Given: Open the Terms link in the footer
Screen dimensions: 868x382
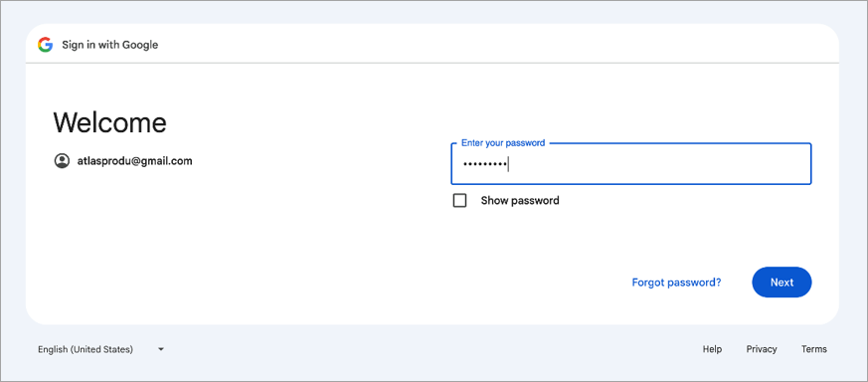Looking at the screenshot, I should click(813, 349).
